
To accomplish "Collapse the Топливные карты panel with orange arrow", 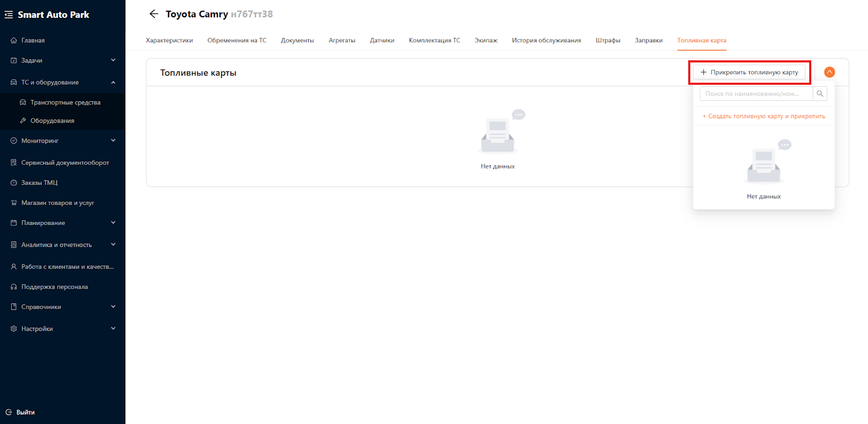I will 829,72.
